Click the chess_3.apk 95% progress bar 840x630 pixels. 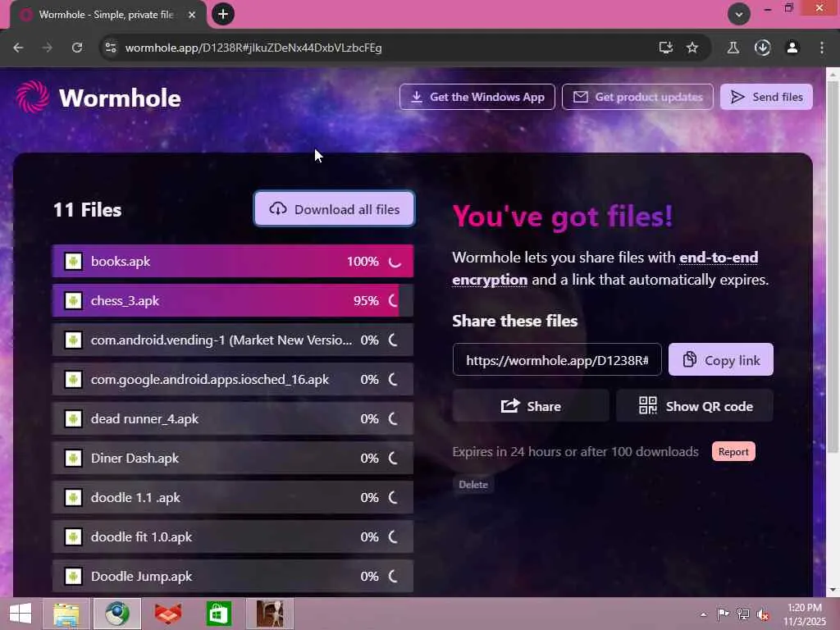pyautogui.click(x=232, y=300)
